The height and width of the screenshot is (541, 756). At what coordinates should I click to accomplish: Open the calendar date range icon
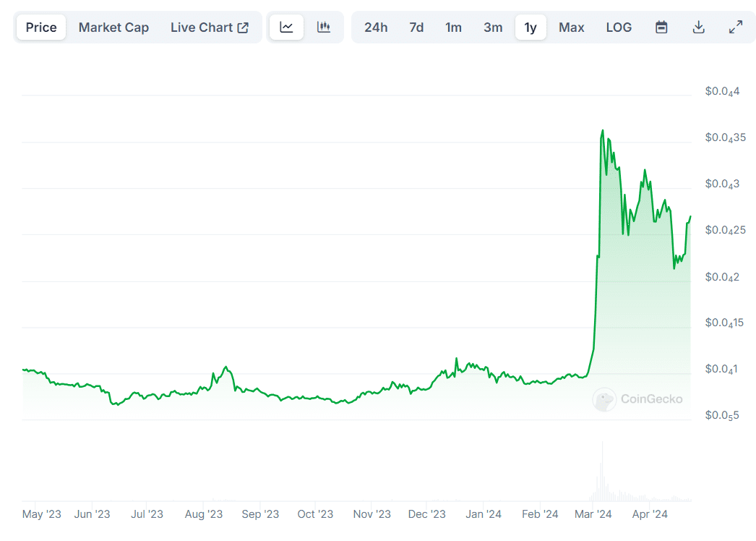(x=661, y=27)
